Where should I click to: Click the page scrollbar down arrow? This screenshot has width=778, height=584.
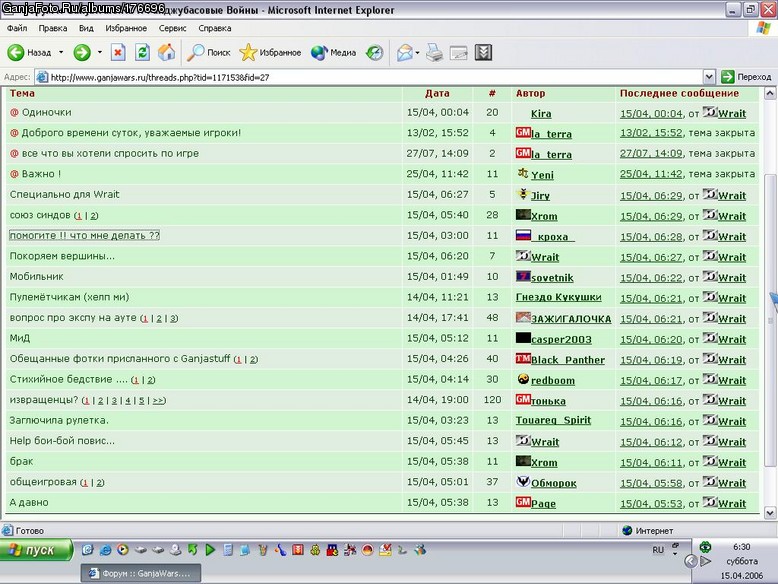pyautogui.click(x=770, y=513)
